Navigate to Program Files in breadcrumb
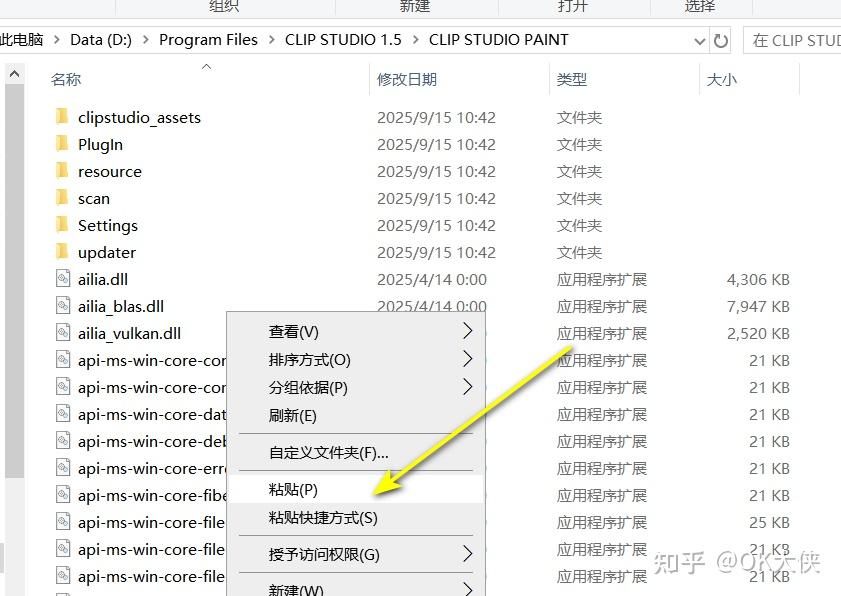The width and height of the screenshot is (841, 596). pyautogui.click(x=208, y=40)
